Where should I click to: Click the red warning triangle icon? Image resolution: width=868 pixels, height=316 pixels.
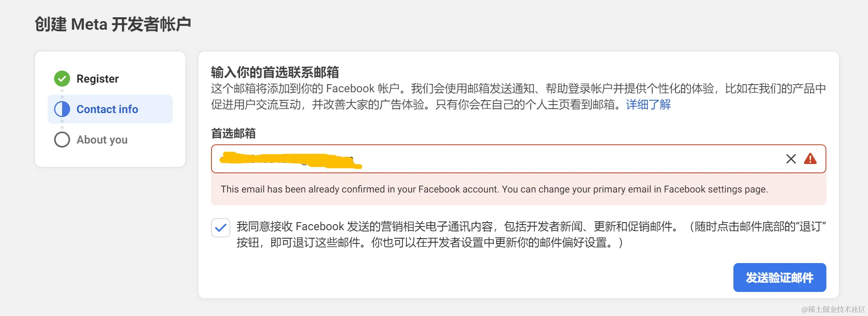coord(810,159)
